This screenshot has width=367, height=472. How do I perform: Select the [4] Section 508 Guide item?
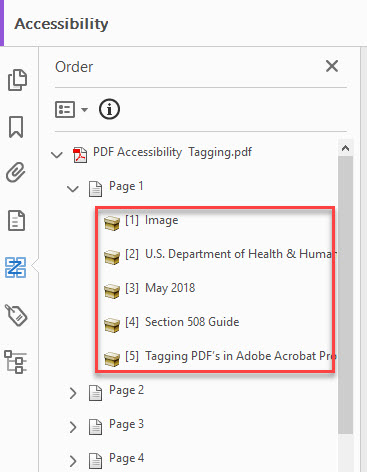(182, 322)
